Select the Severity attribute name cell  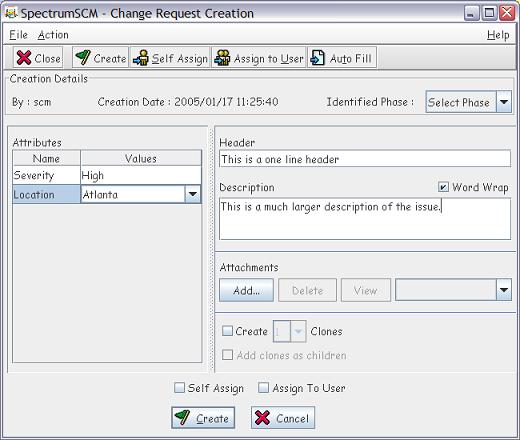[x=46, y=175]
